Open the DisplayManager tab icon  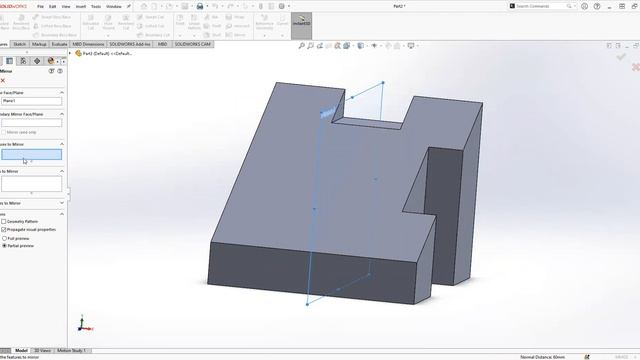[x=51, y=61]
